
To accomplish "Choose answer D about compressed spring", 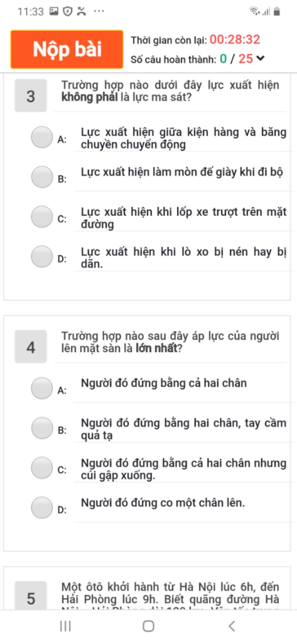I will tap(42, 256).
